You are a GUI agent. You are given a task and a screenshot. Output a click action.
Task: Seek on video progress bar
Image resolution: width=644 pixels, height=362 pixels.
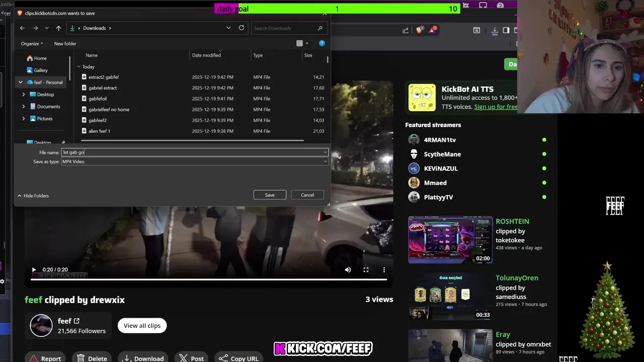click(x=208, y=280)
